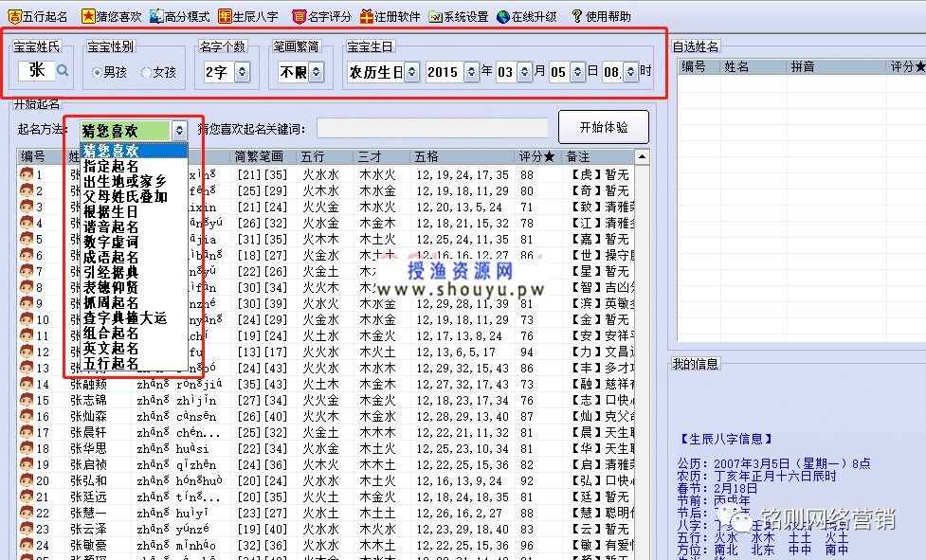
Task: Choose 五行起名 in the method list
Action: coord(134,364)
